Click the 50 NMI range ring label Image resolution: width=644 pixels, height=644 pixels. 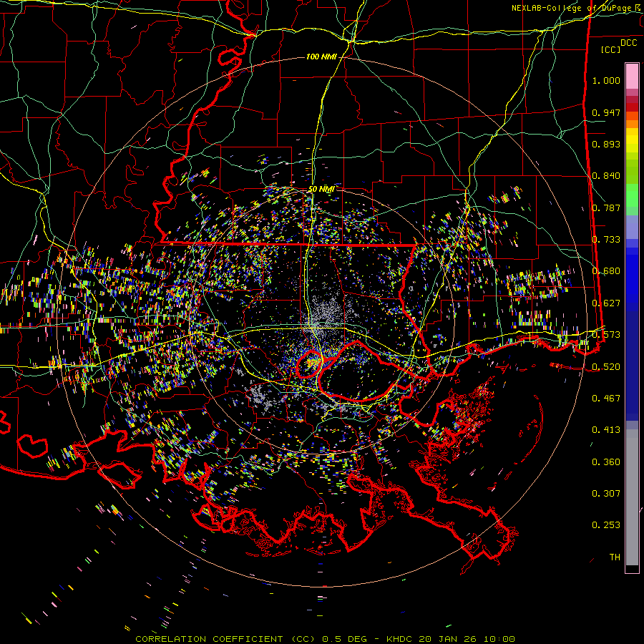tap(321, 190)
